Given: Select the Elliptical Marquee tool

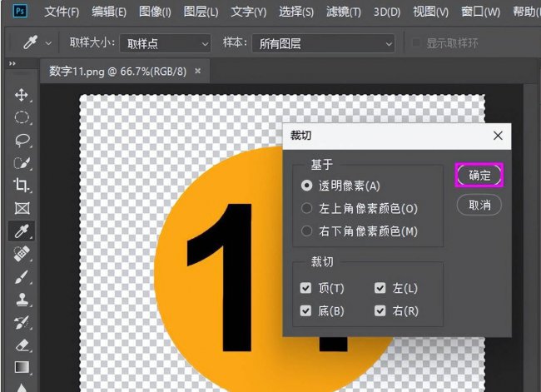Looking at the screenshot, I should tap(22, 117).
